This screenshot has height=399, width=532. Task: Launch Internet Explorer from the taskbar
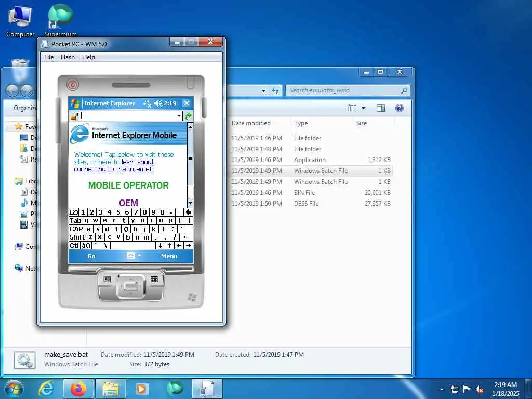coord(46,389)
